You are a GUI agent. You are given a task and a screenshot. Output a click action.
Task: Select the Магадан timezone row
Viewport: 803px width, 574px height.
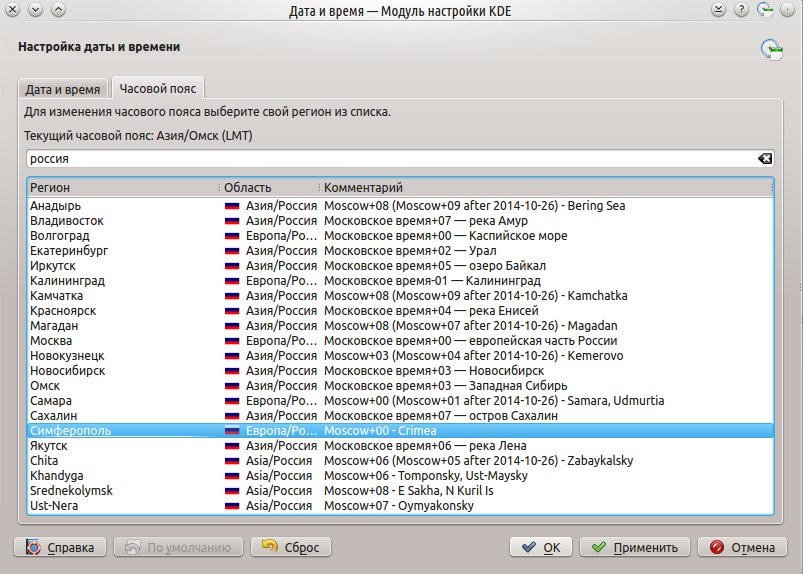click(400, 326)
